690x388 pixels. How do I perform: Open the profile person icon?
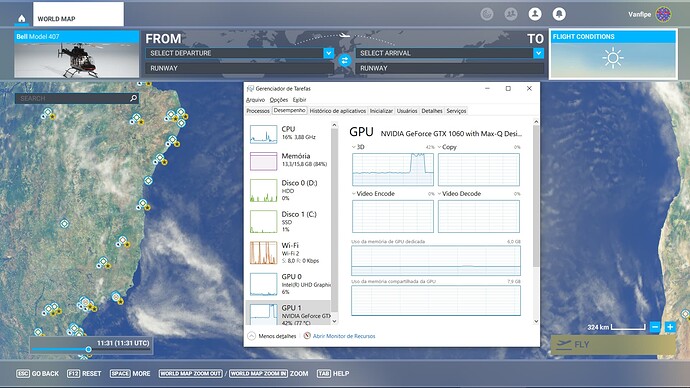tap(535, 14)
